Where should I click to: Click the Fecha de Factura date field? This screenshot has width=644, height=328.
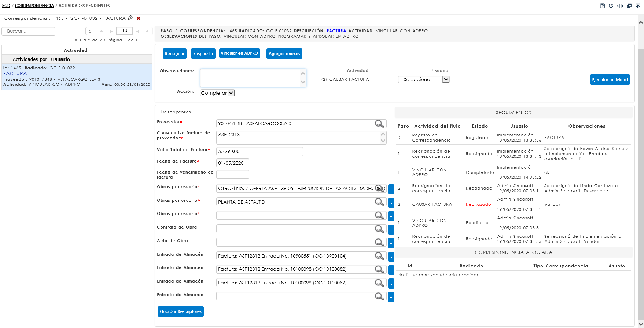tap(233, 163)
